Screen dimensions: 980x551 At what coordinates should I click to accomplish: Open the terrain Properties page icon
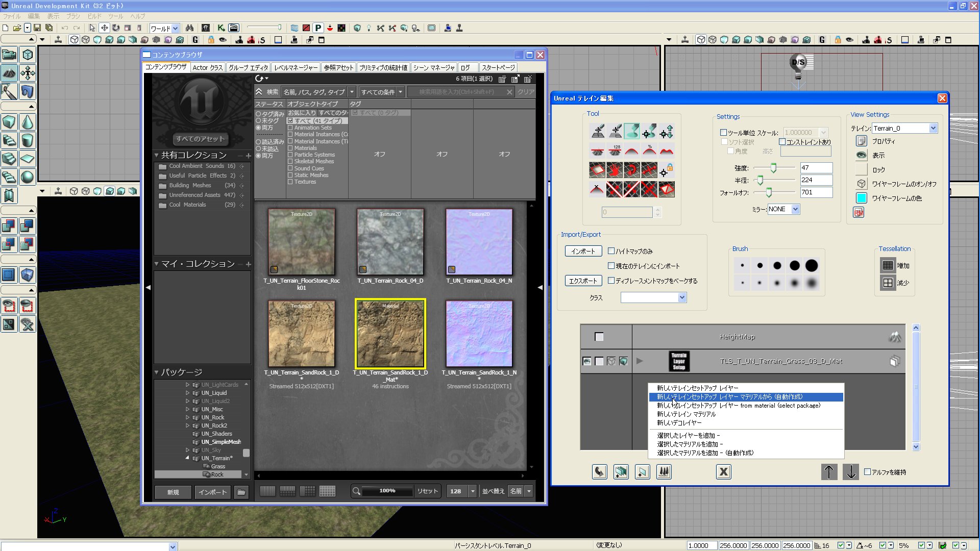862,141
